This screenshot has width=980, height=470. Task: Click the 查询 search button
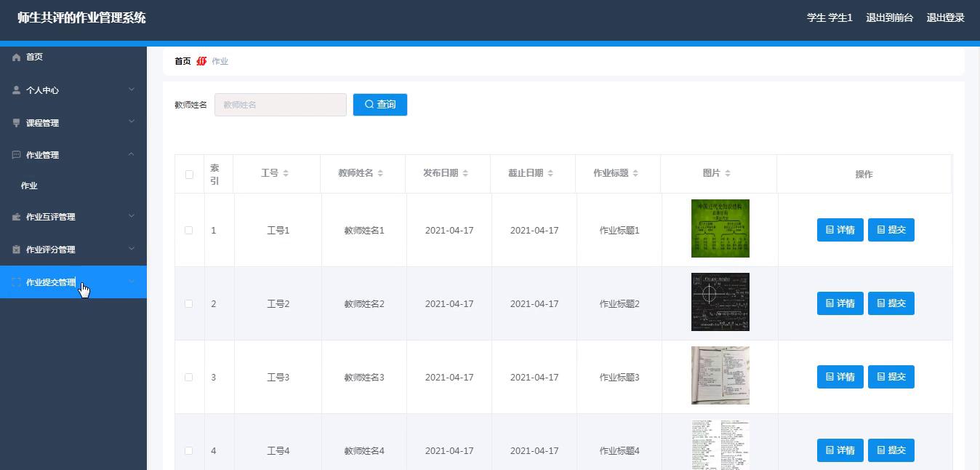point(379,105)
